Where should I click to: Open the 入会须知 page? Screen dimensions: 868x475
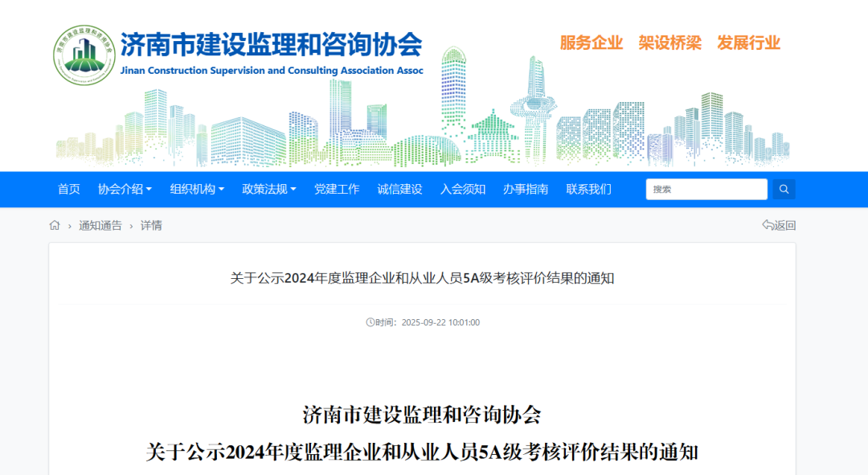463,190
